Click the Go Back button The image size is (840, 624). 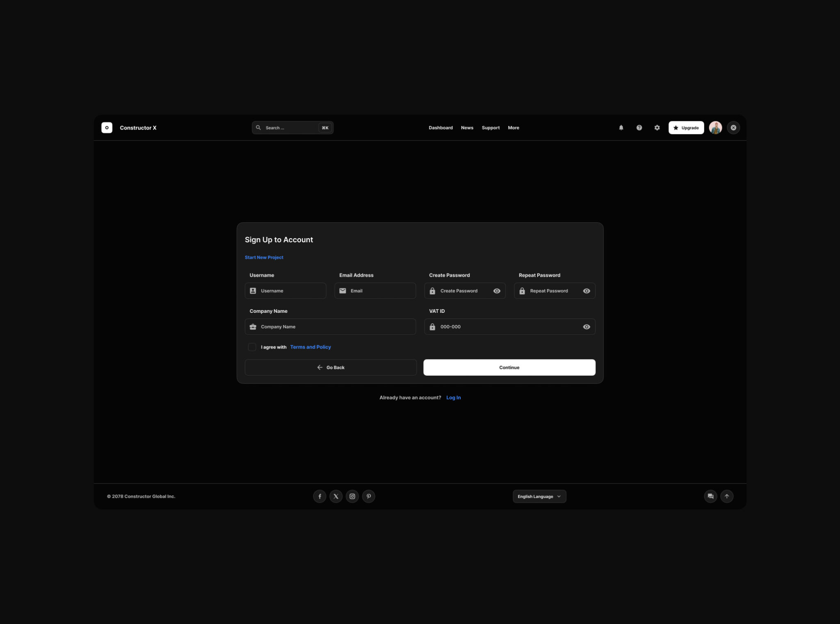coord(331,367)
